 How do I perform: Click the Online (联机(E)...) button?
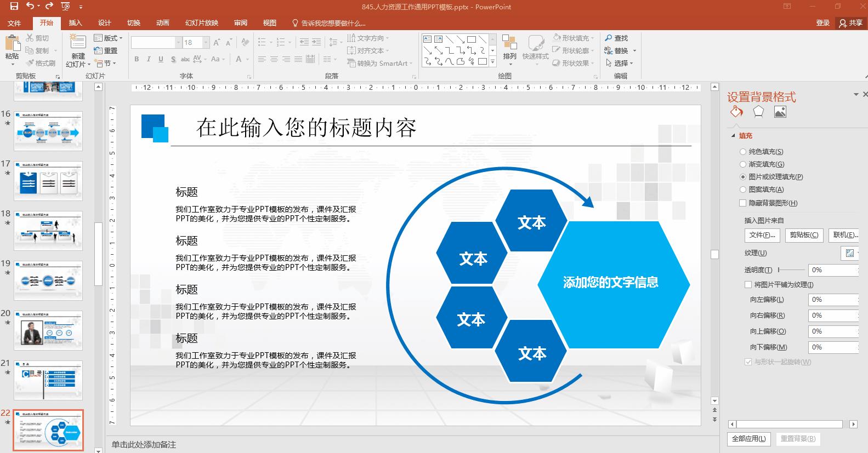click(844, 235)
